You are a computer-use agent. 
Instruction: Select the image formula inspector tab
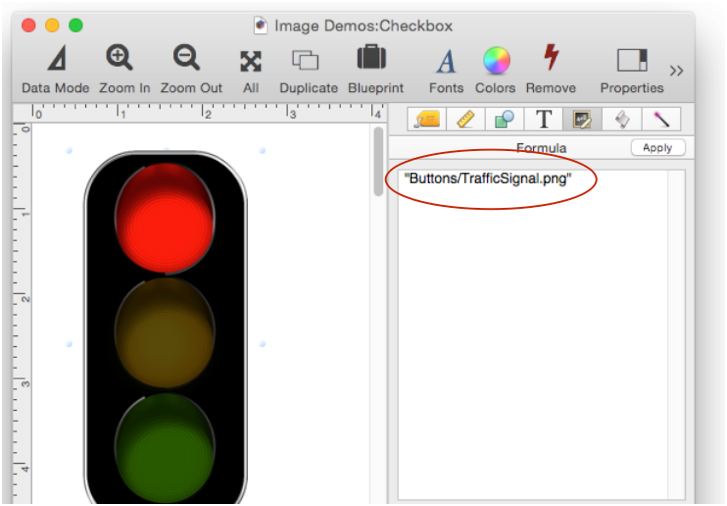pyautogui.click(x=582, y=119)
